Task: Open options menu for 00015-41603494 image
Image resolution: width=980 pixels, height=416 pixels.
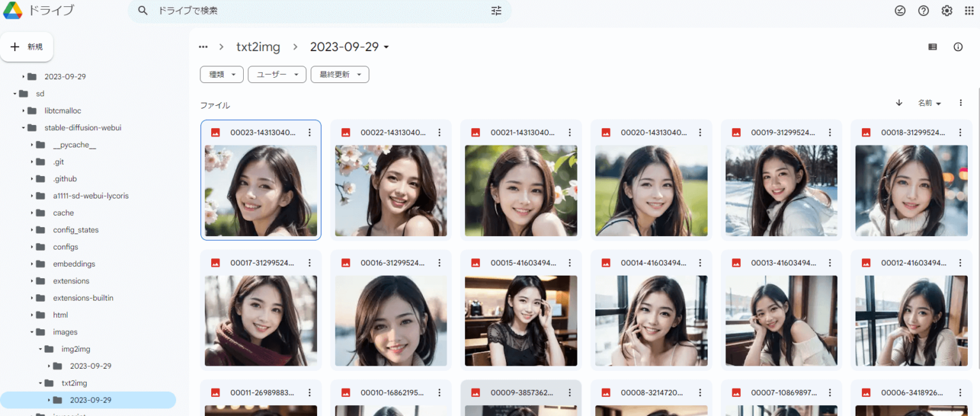Action: click(x=570, y=262)
